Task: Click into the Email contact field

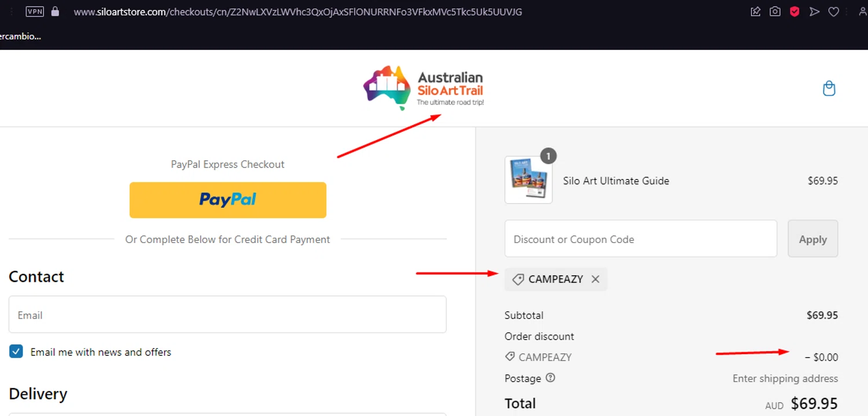Action: pyautogui.click(x=227, y=314)
